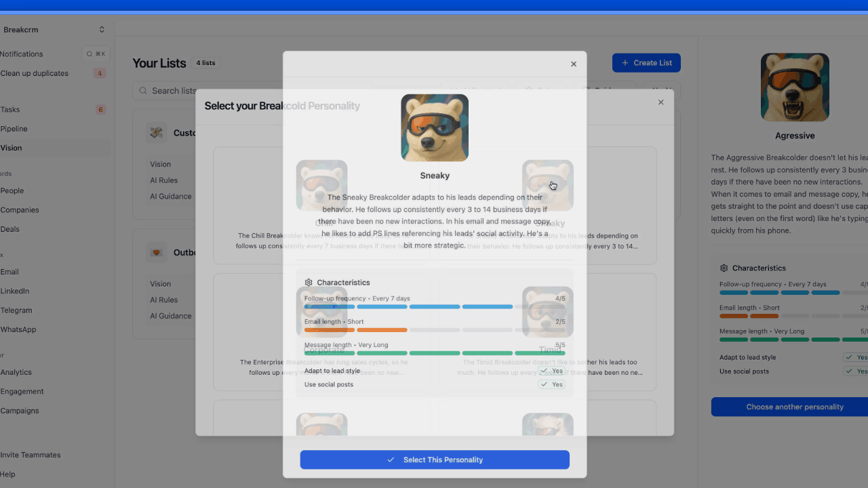Viewport: 868px width, 488px height.
Task: Click the first list card icon
Action: tap(157, 133)
